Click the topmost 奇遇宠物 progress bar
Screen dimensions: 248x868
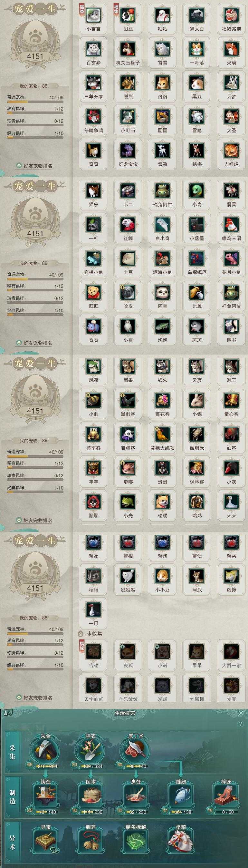click(x=35, y=102)
